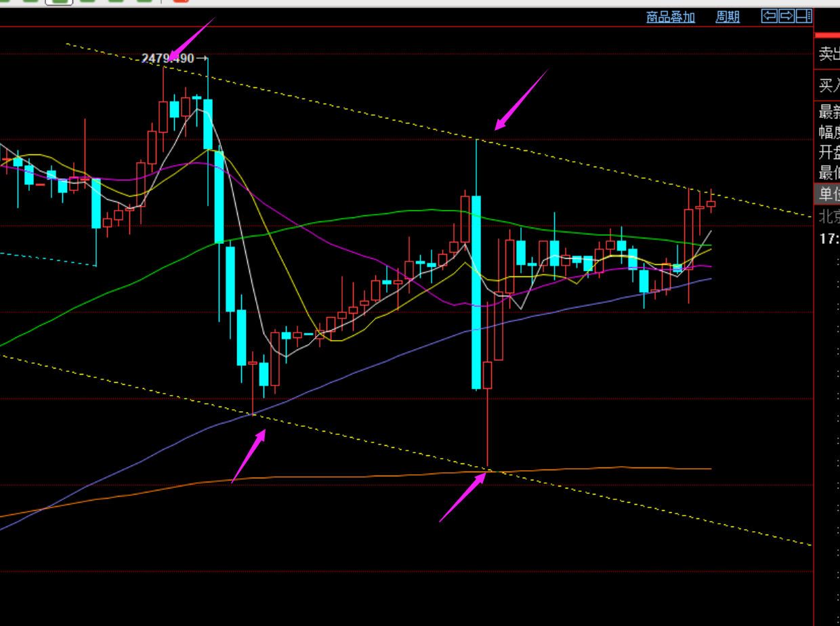Click the 开盘 opening price label
Image resolution: width=840 pixels, height=626 pixels.
[x=829, y=152]
